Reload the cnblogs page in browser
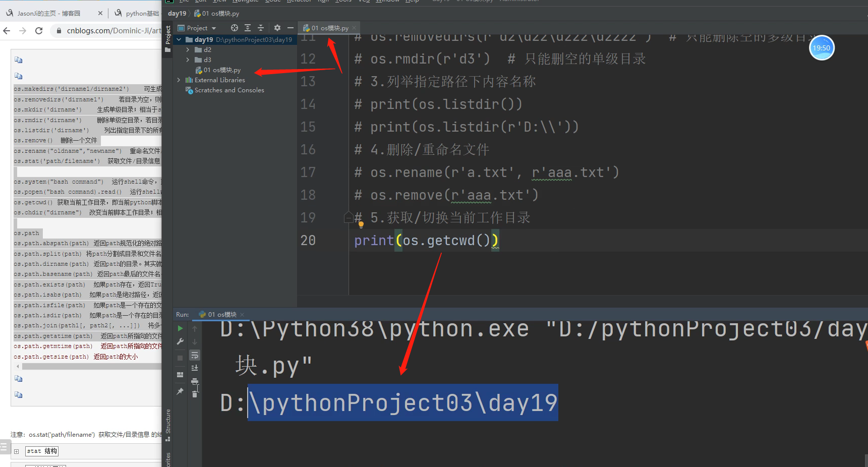 39,31
